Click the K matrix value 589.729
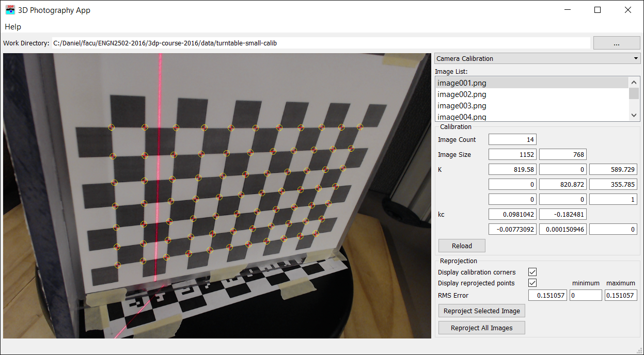Viewport: 644px width, 355px height. click(613, 169)
